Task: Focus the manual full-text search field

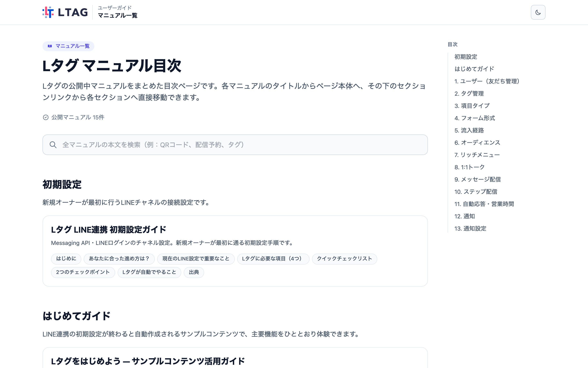Action: click(x=235, y=145)
